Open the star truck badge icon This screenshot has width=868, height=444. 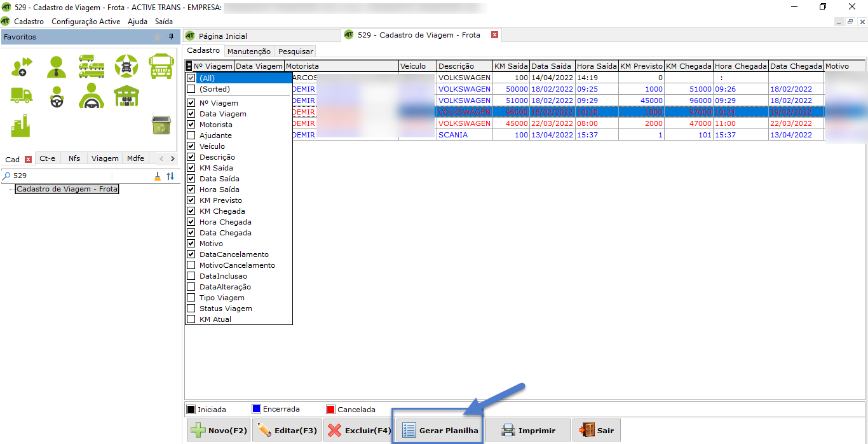coord(126,66)
